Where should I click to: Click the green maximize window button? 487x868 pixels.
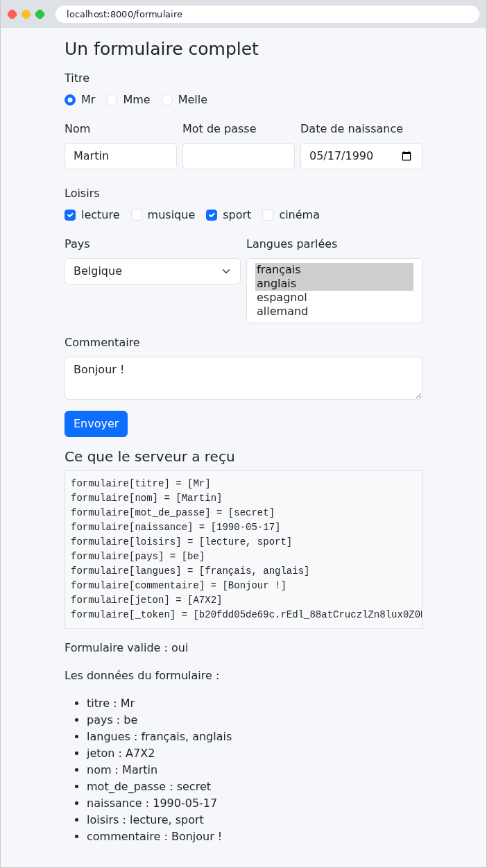pyautogui.click(x=40, y=14)
